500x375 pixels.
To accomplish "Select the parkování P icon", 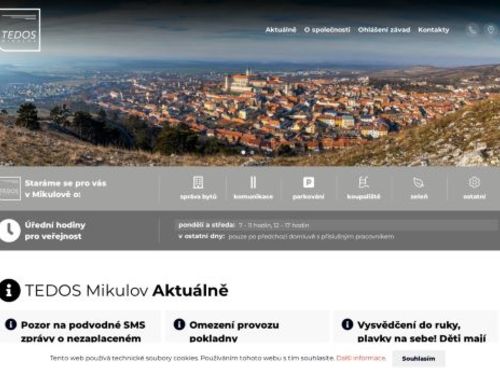I will [x=308, y=183].
